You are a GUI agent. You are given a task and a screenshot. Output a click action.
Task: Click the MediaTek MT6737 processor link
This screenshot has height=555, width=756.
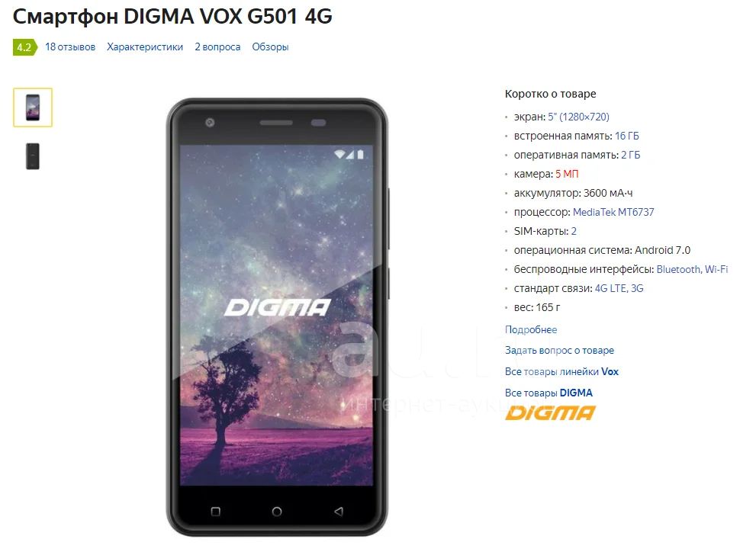[613, 212]
